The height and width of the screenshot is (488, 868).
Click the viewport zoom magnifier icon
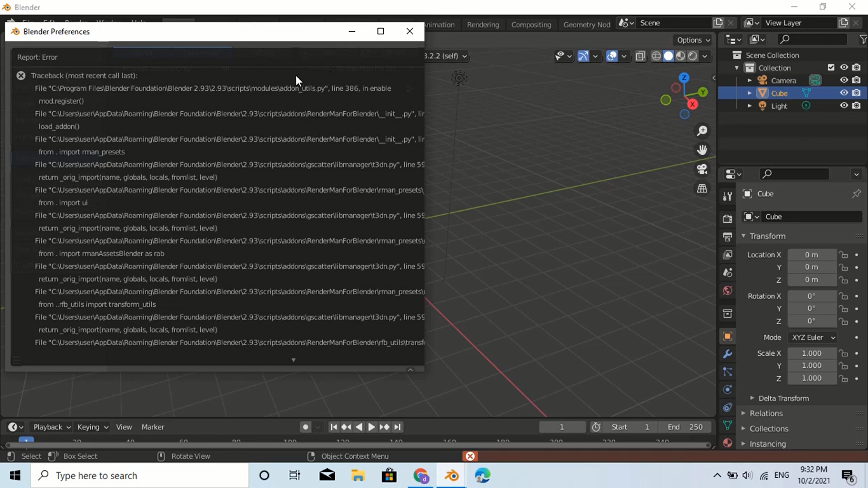tap(702, 130)
